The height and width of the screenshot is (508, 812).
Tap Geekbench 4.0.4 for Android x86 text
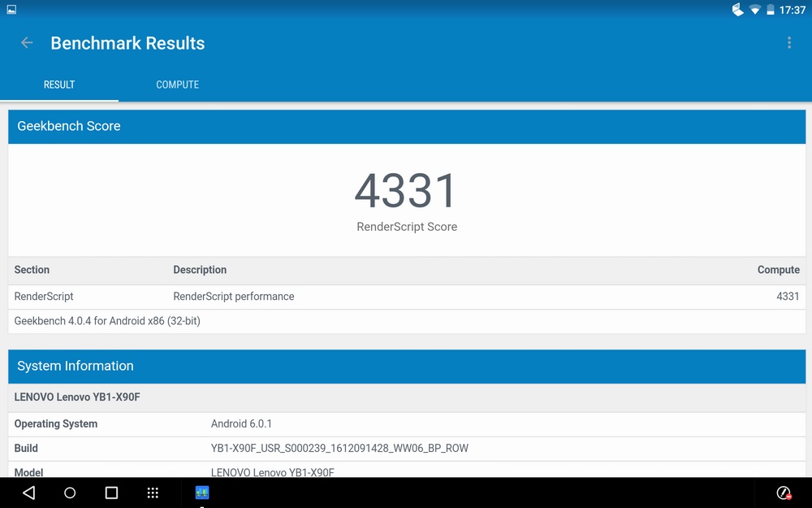coord(107,321)
